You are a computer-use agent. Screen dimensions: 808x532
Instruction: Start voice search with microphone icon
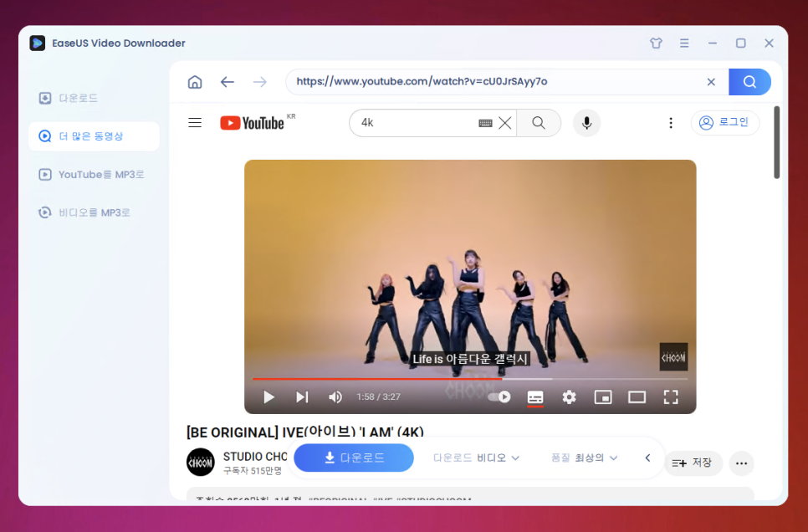pyautogui.click(x=586, y=123)
